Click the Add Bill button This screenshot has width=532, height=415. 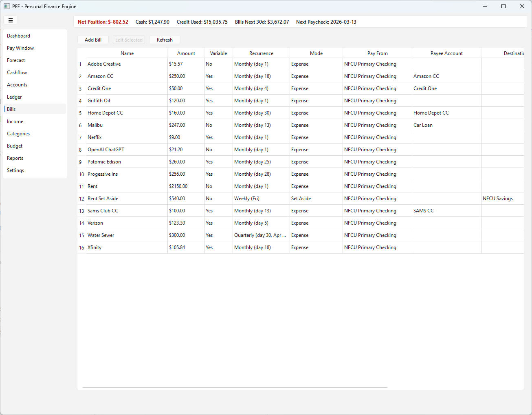(93, 40)
